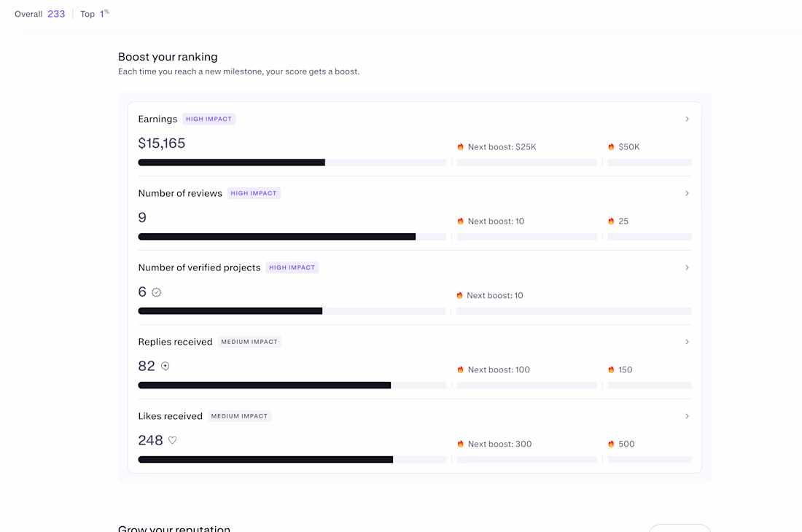Screen dimensions: 802x532
Task: Open the Number of verified projects chevron
Action: point(687,267)
